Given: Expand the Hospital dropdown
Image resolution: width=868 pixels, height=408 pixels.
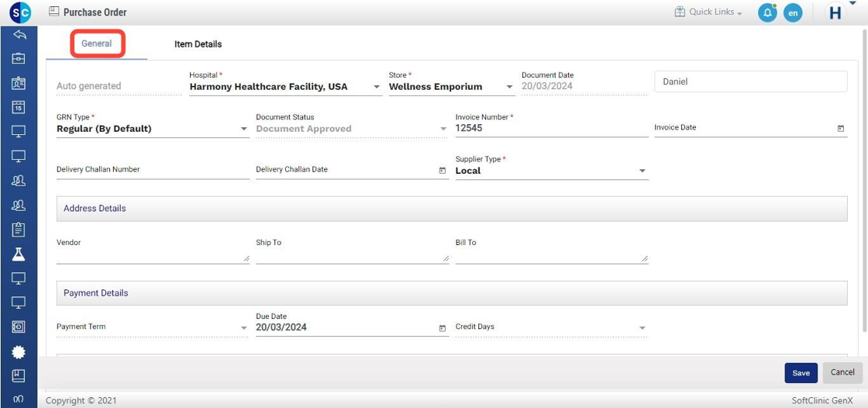Looking at the screenshot, I should coord(377,87).
